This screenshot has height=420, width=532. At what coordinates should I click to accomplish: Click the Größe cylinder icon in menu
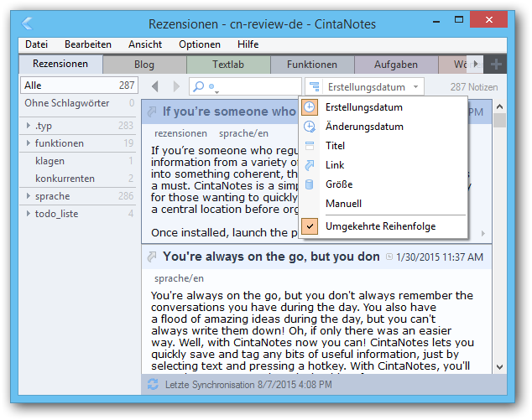(310, 184)
